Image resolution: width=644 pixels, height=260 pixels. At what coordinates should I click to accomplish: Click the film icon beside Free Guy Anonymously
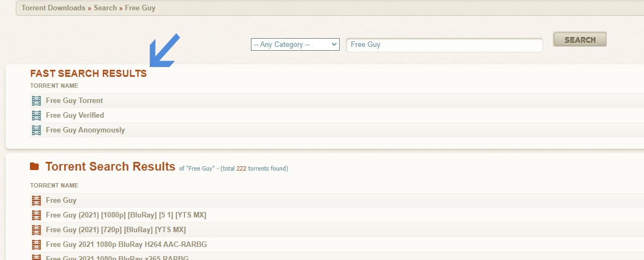click(x=36, y=130)
